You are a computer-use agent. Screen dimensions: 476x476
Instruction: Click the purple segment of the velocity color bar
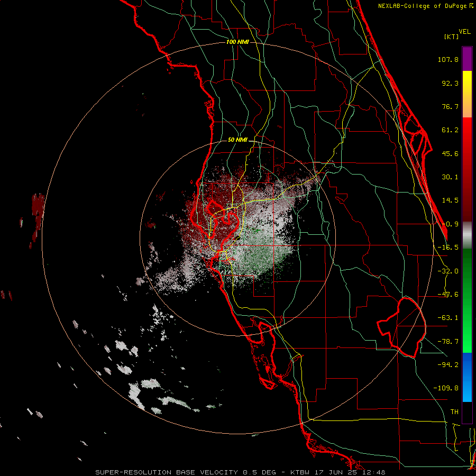point(467,59)
